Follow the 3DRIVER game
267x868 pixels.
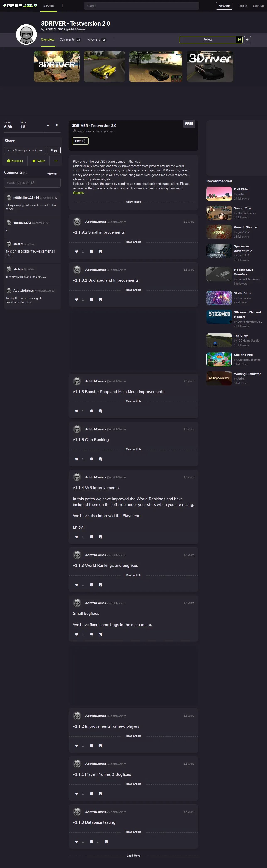point(208,40)
